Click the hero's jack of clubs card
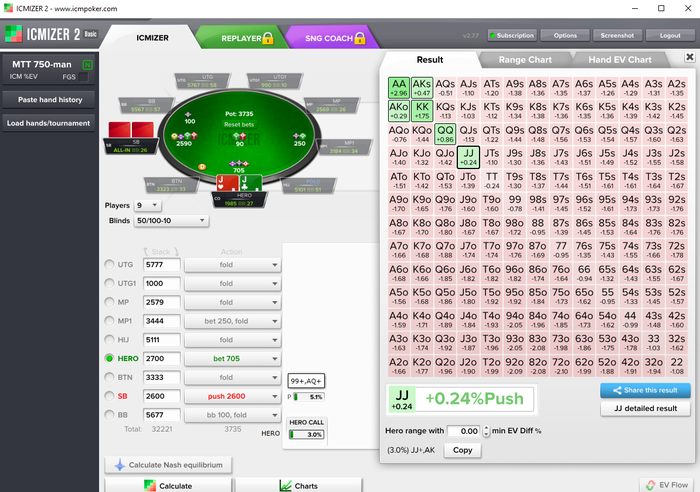The width and height of the screenshot is (700, 492). pyautogui.click(x=250, y=183)
